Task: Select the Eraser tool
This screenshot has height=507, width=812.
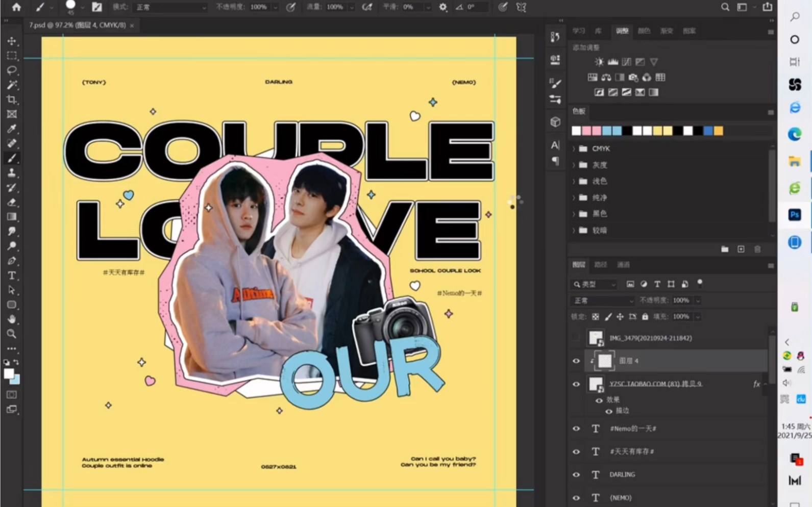Action: point(11,202)
